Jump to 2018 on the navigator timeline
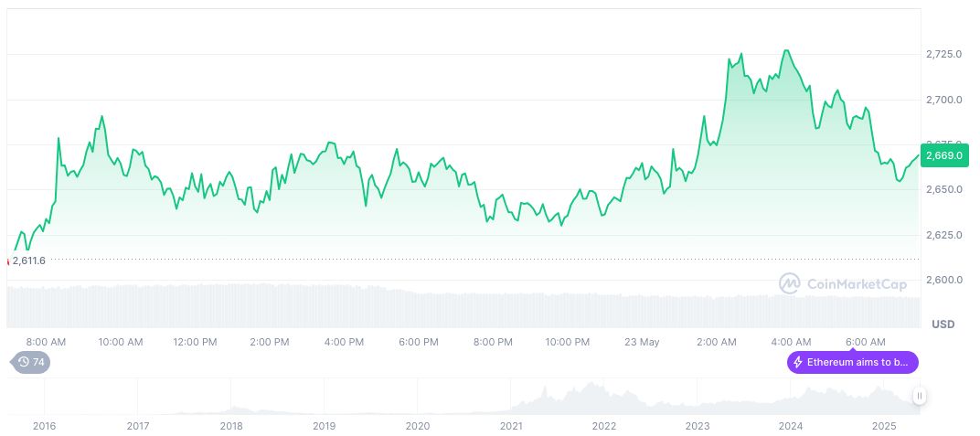Viewport: 980px width, 436px height. click(231, 426)
